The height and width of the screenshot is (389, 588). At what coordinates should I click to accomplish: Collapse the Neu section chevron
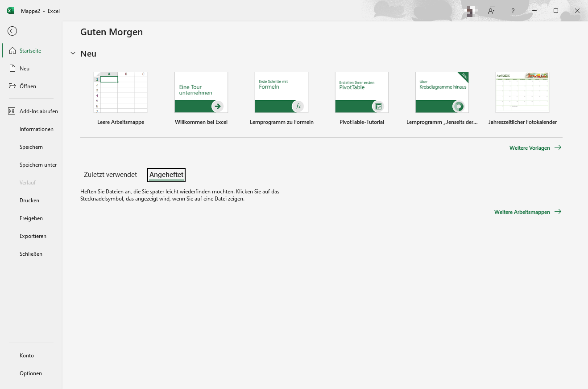tap(73, 54)
